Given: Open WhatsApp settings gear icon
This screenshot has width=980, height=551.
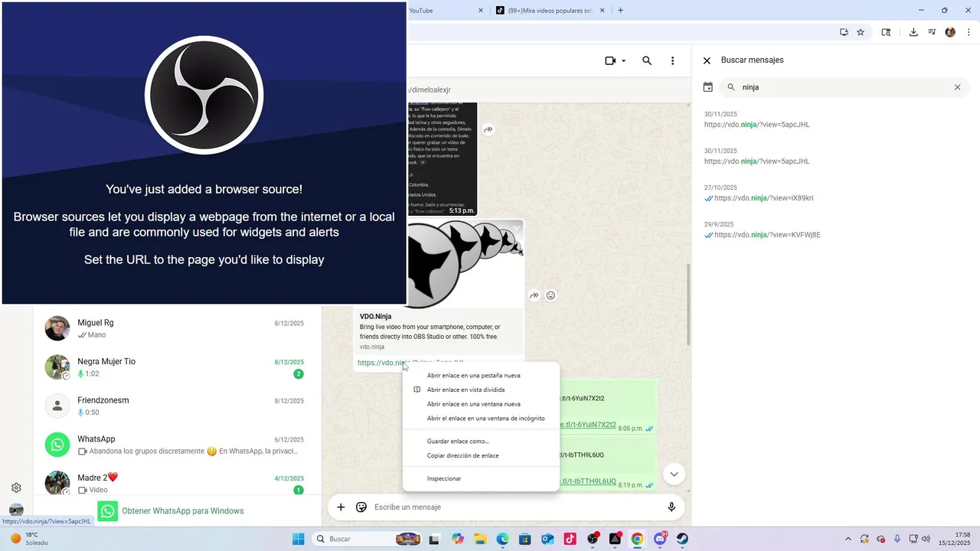Looking at the screenshot, I should pyautogui.click(x=16, y=487).
